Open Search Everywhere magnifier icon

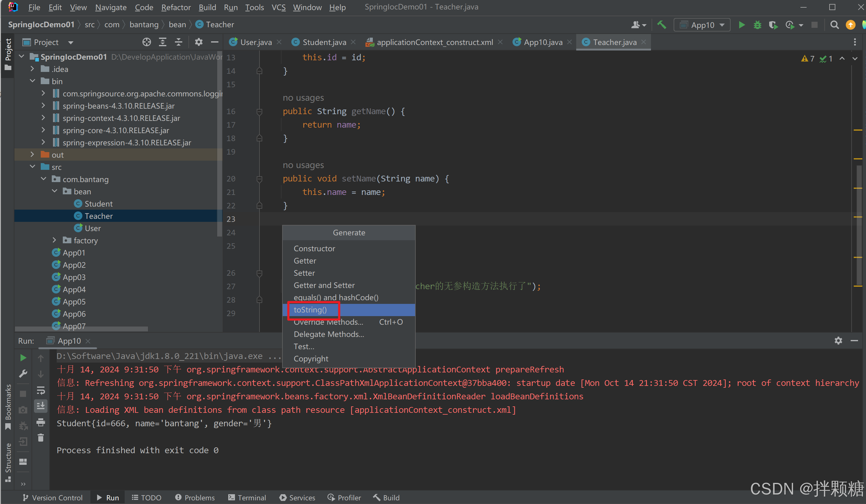834,25
